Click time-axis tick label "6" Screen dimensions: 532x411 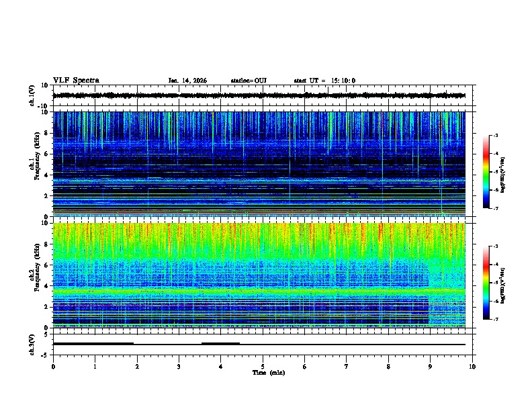click(x=305, y=367)
